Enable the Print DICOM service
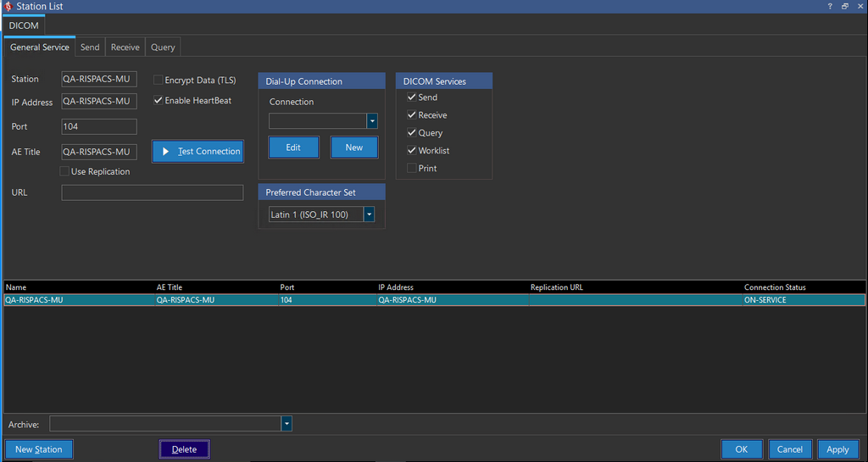The width and height of the screenshot is (868, 462). (412, 168)
